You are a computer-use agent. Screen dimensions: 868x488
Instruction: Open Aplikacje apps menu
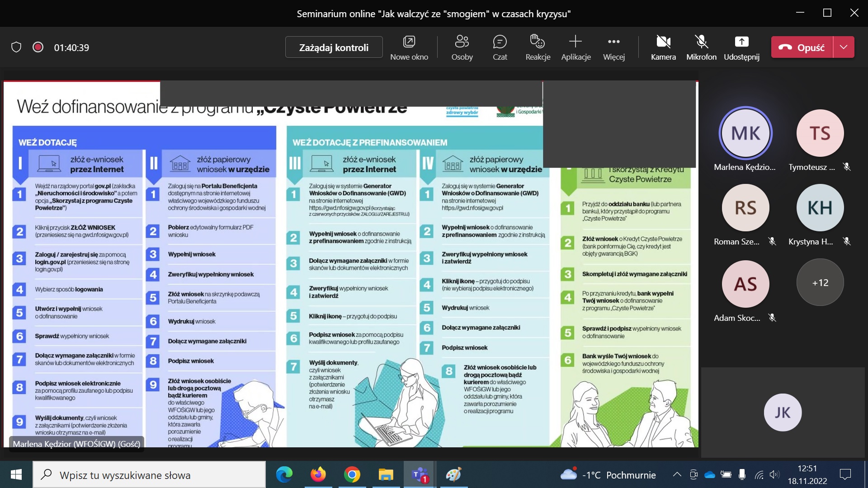click(576, 47)
